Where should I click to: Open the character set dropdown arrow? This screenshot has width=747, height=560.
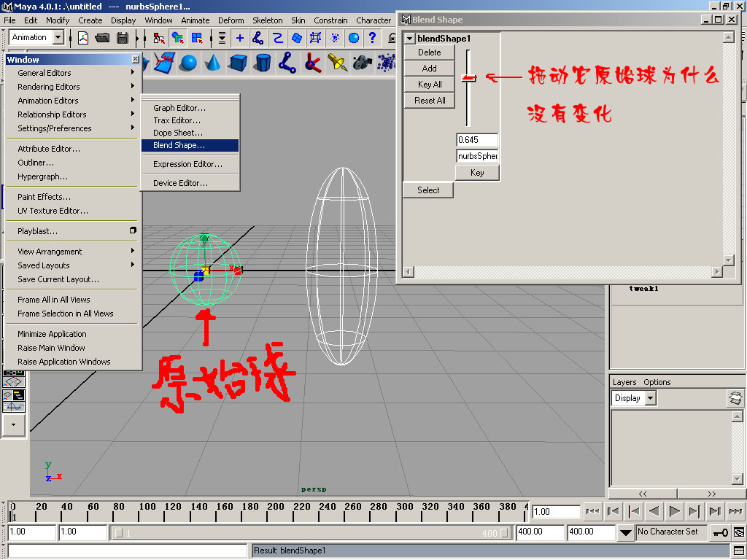(x=625, y=532)
